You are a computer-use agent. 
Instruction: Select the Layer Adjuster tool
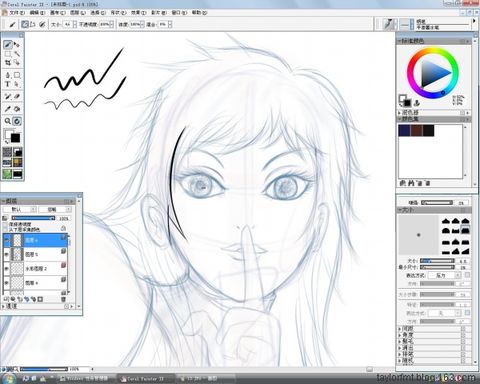tap(17, 45)
